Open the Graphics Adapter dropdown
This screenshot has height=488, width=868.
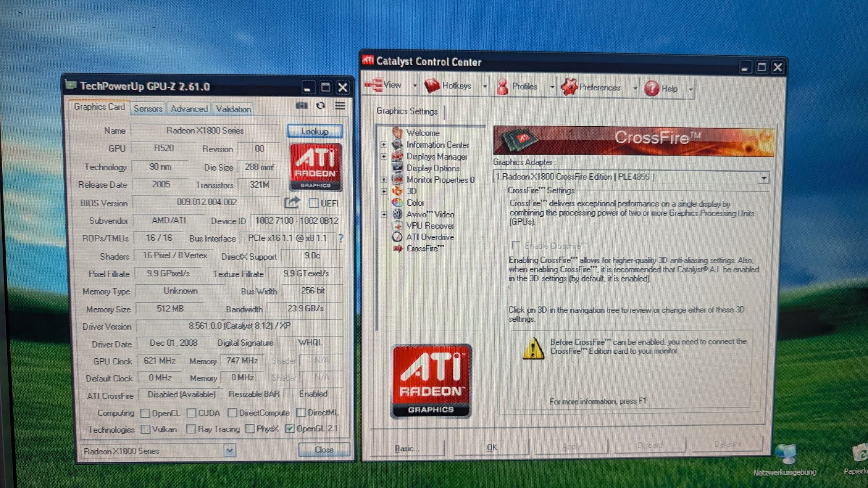(x=763, y=178)
